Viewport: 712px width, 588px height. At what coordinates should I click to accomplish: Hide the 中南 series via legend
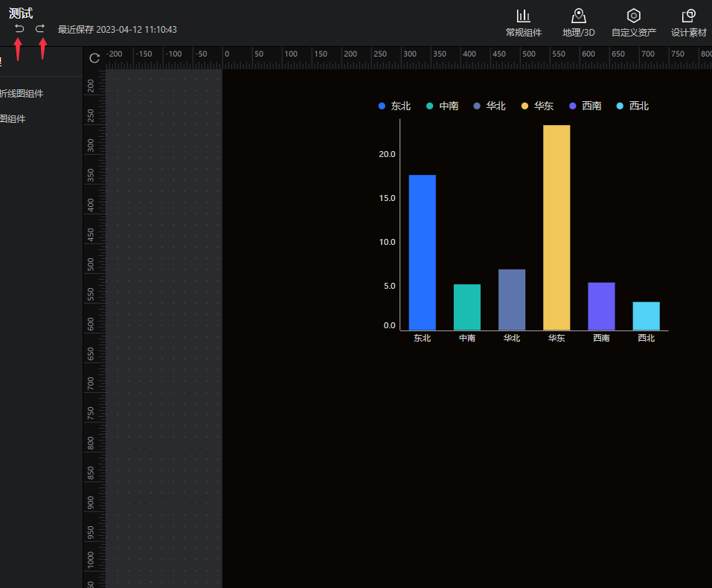point(442,106)
